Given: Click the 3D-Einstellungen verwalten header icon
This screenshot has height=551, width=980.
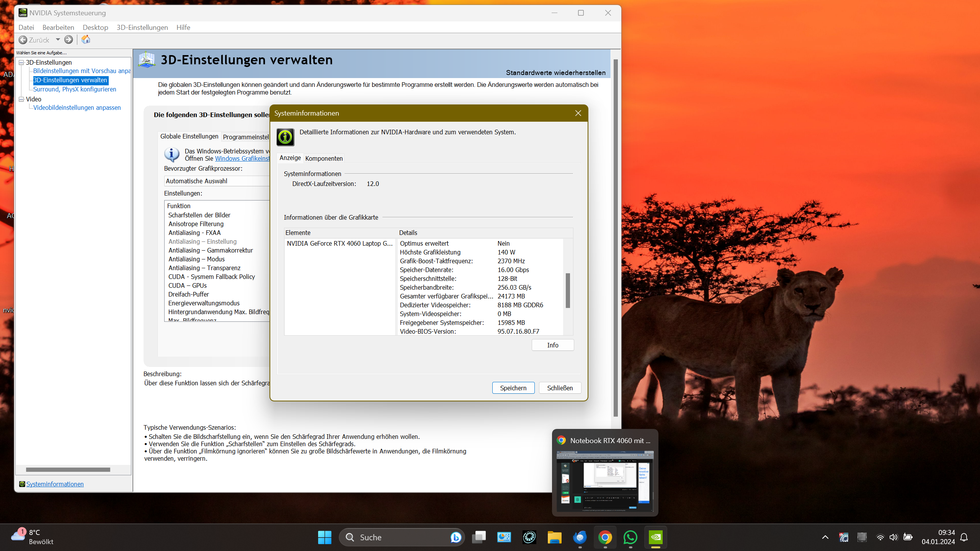Looking at the screenshot, I should click(147, 60).
